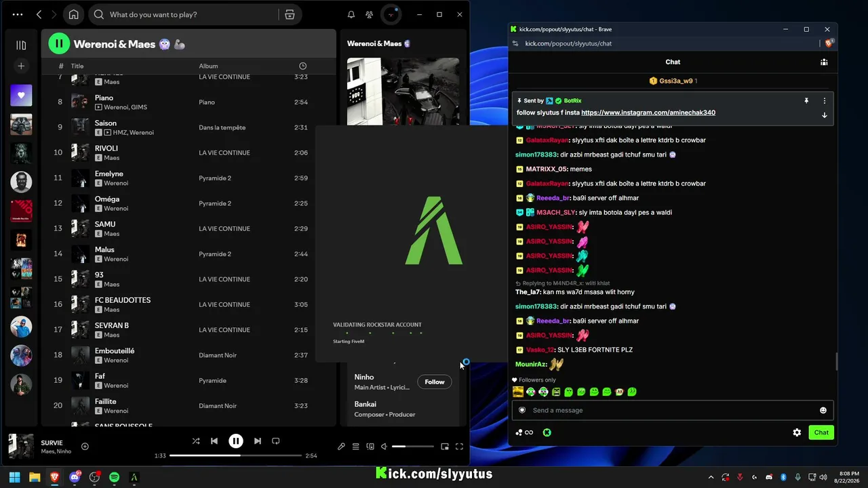Toggle repeat mode
Image resolution: width=868 pixels, height=488 pixels.
click(x=275, y=441)
